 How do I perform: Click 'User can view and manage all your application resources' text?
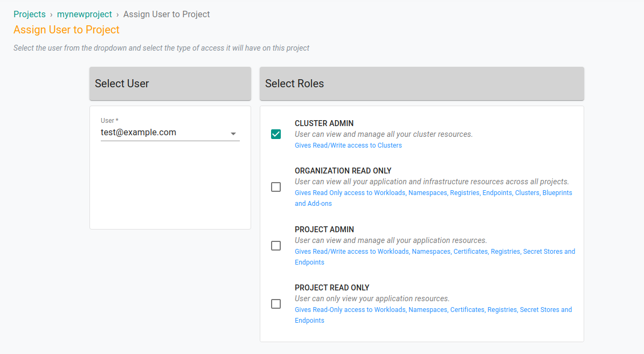tap(391, 240)
